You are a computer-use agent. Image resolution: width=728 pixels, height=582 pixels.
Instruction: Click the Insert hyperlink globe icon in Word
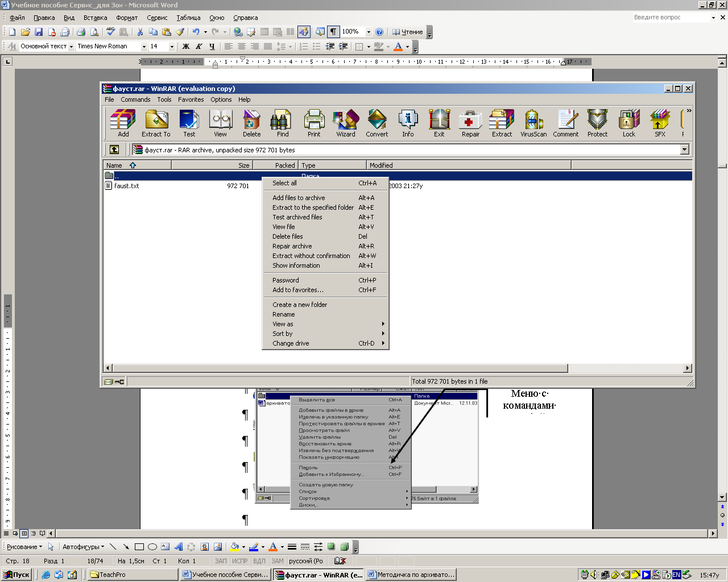click(x=238, y=32)
